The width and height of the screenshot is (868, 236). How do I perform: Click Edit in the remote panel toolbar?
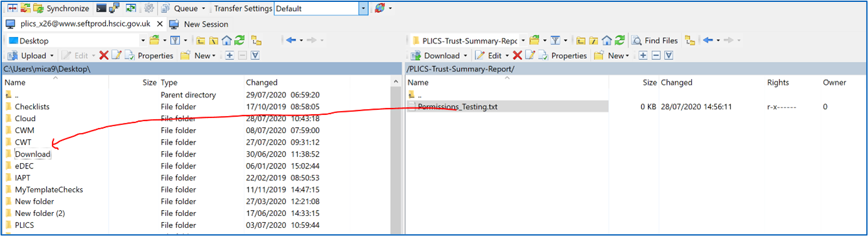[489, 56]
